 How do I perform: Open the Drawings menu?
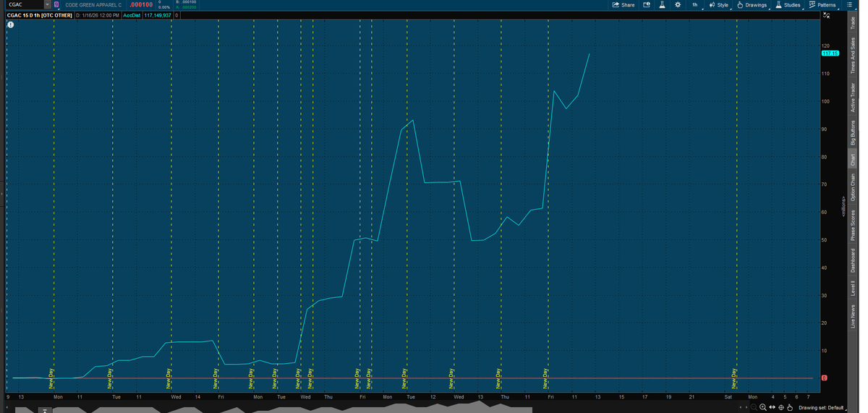point(752,5)
